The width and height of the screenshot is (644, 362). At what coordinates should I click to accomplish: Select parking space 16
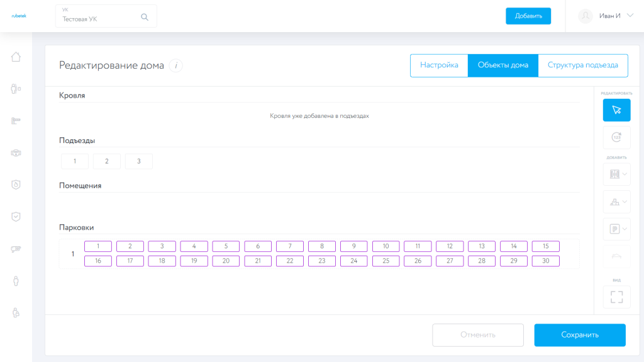click(x=98, y=261)
